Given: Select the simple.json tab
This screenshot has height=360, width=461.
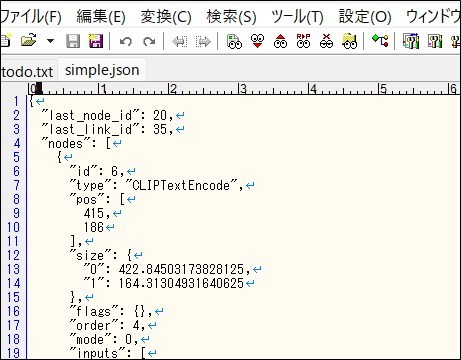Looking at the screenshot, I should pyautogui.click(x=102, y=70).
